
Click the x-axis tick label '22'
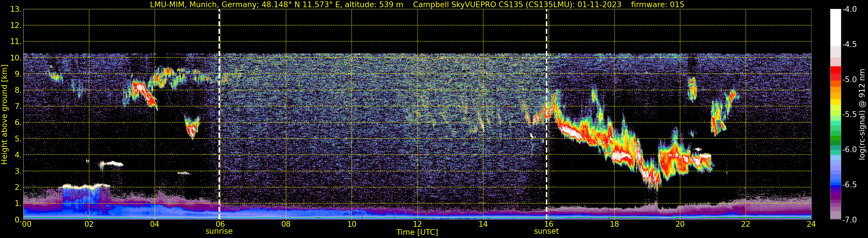pos(746,224)
